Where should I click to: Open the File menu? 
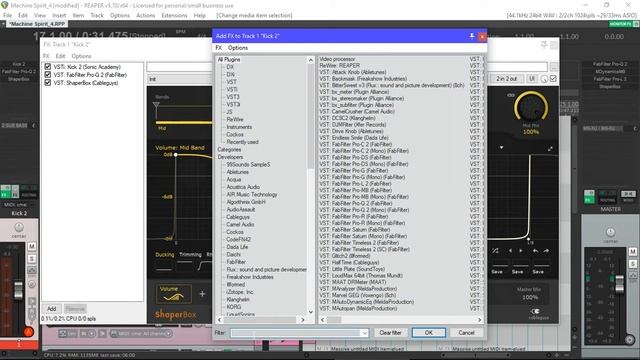7,16
